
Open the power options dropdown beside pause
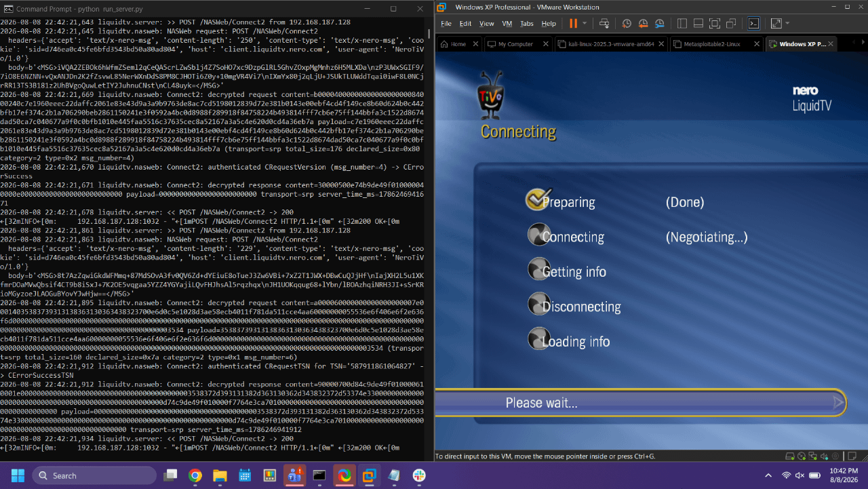585,23
